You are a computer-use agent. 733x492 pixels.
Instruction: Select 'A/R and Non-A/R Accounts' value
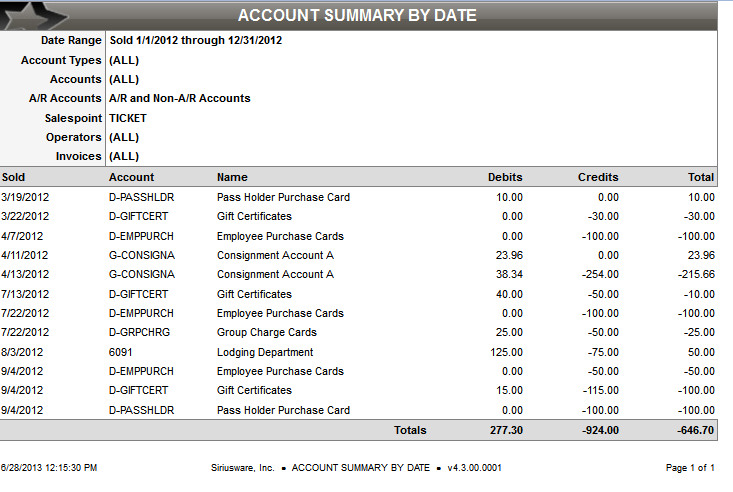click(x=180, y=98)
